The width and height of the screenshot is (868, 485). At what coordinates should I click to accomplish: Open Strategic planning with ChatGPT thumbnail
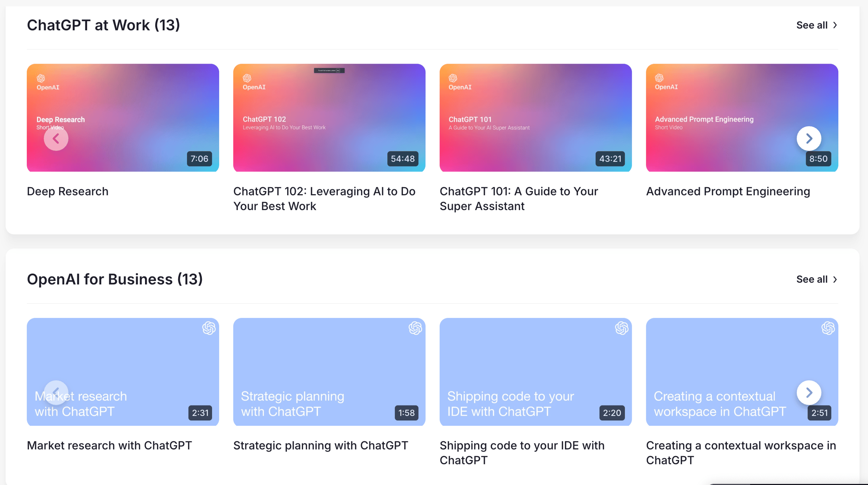(x=329, y=372)
